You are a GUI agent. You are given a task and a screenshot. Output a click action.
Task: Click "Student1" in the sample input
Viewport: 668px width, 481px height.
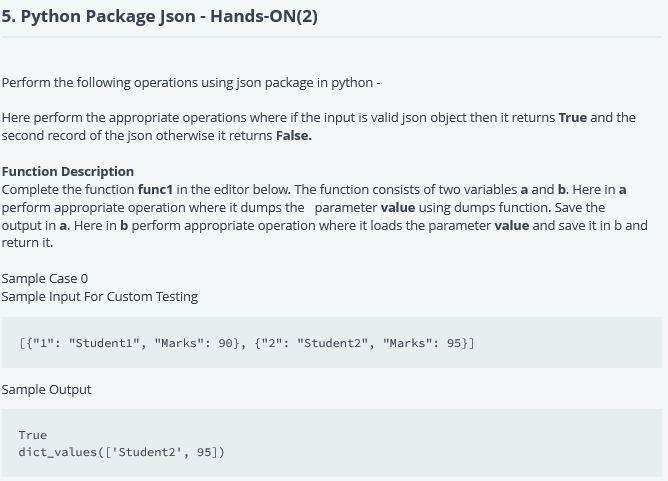[x=104, y=343]
